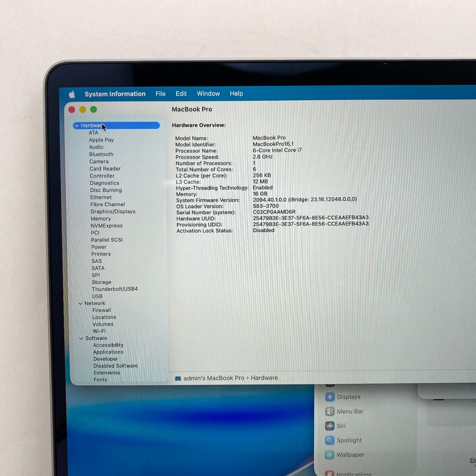
Task: Select Storage in the sidebar
Action: [x=101, y=282]
